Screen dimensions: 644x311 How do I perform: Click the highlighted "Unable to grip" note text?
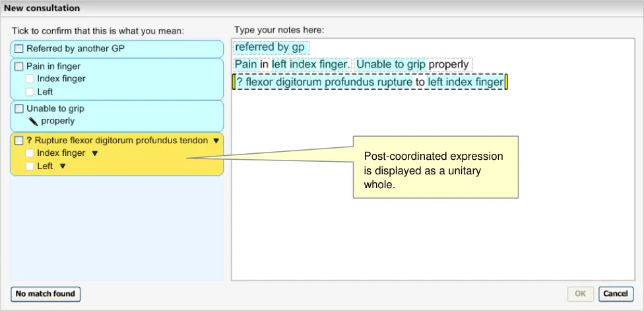tap(391, 65)
